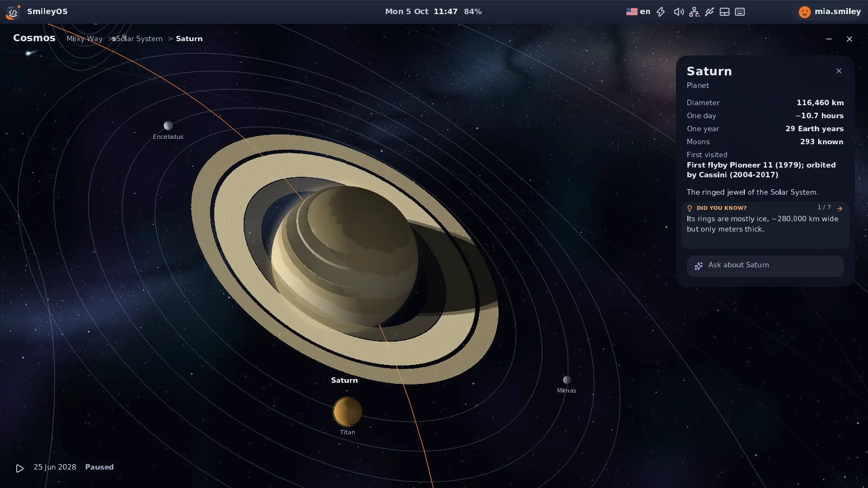Click the satellite icon in the top bar
The width and height of the screenshot is (868, 488).
710,12
